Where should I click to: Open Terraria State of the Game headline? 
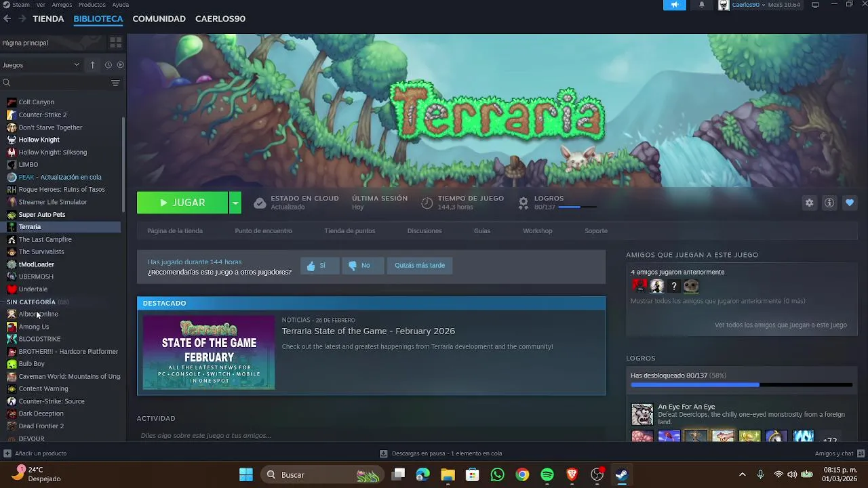(368, 331)
